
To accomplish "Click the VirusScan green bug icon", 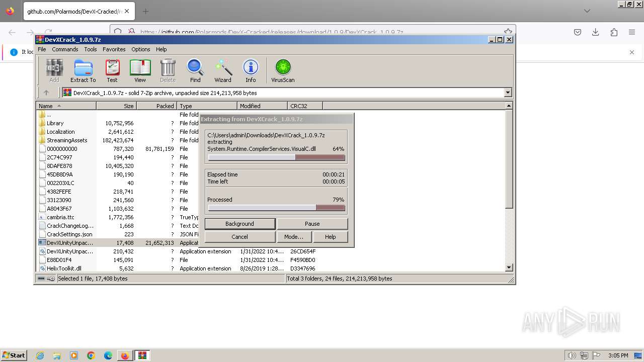I will click(x=283, y=70).
